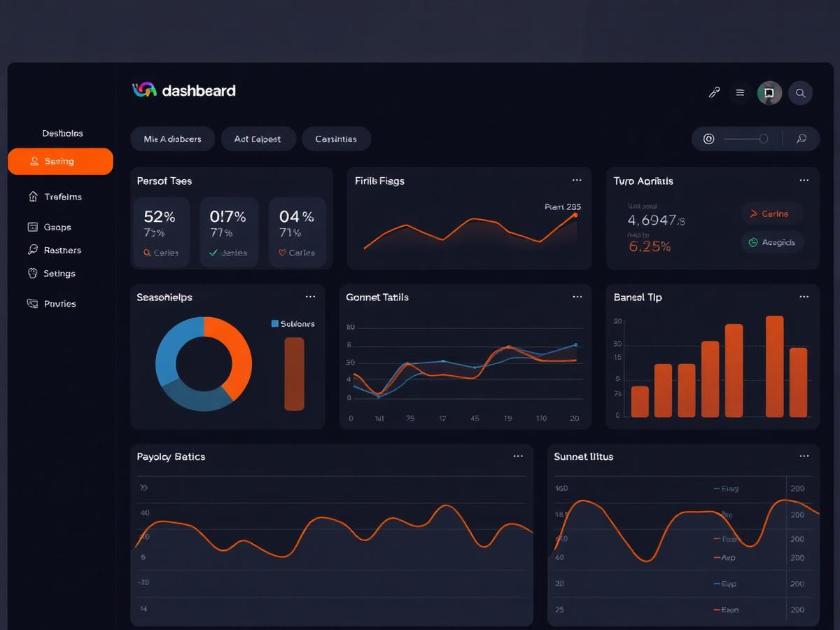Click the orange endpoint marker in Firils Fisgs
This screenshot has height=630, width=840.
coord(575,215)
